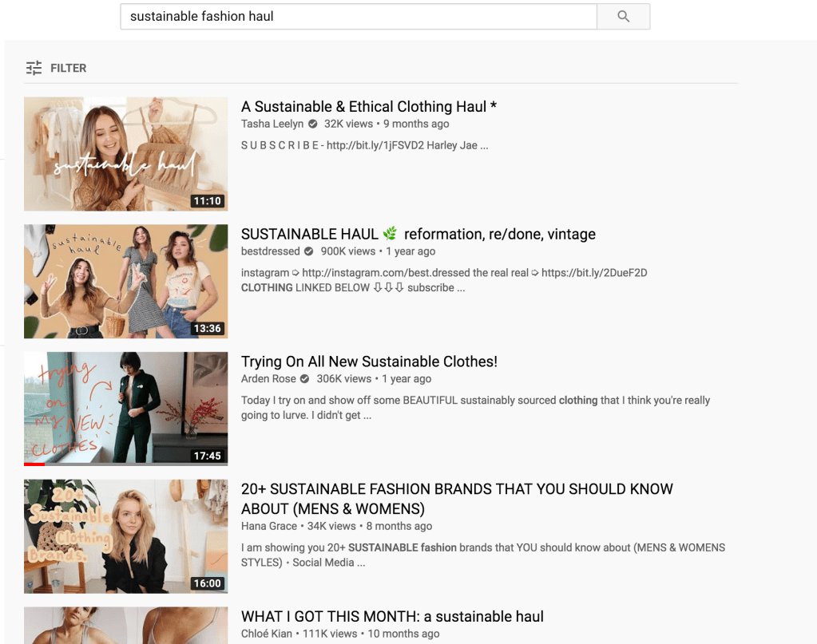817x644 pixels.
Task: Visit Hana Grace channel page
Action: click(268, 526)
